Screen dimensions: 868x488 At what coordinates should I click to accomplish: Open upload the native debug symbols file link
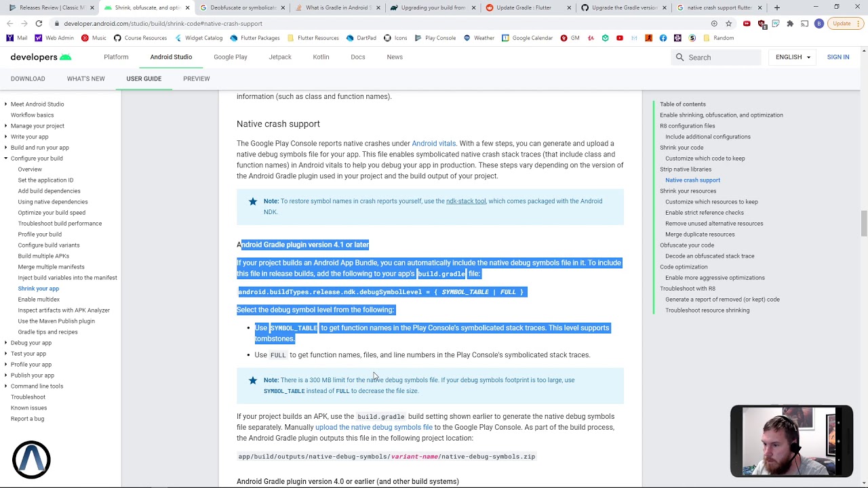(374, 428)
